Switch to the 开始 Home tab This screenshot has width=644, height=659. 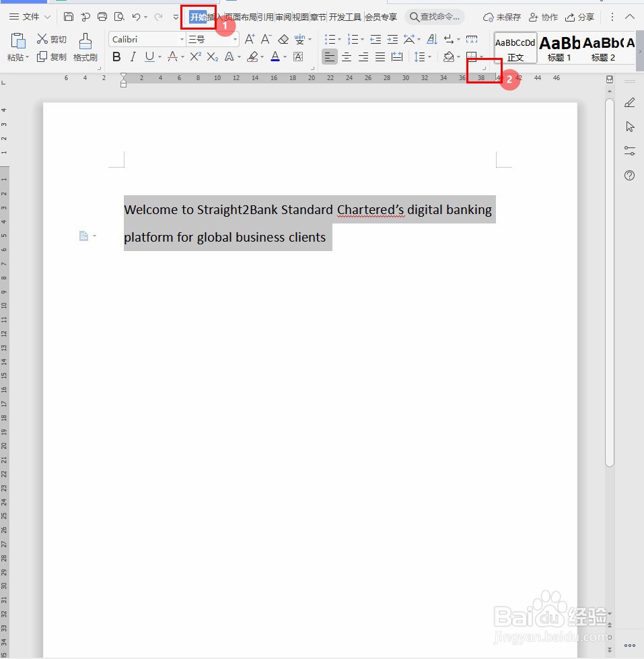[x=198, y=18]
